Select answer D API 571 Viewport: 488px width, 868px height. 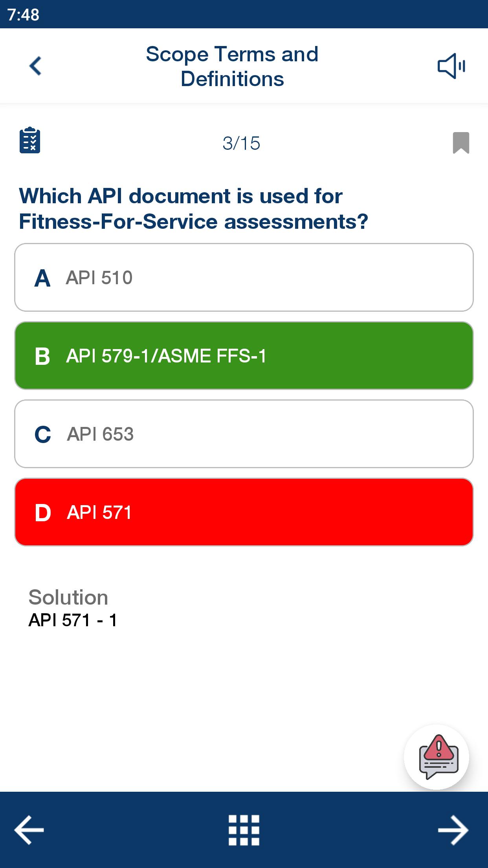(244, 512)
